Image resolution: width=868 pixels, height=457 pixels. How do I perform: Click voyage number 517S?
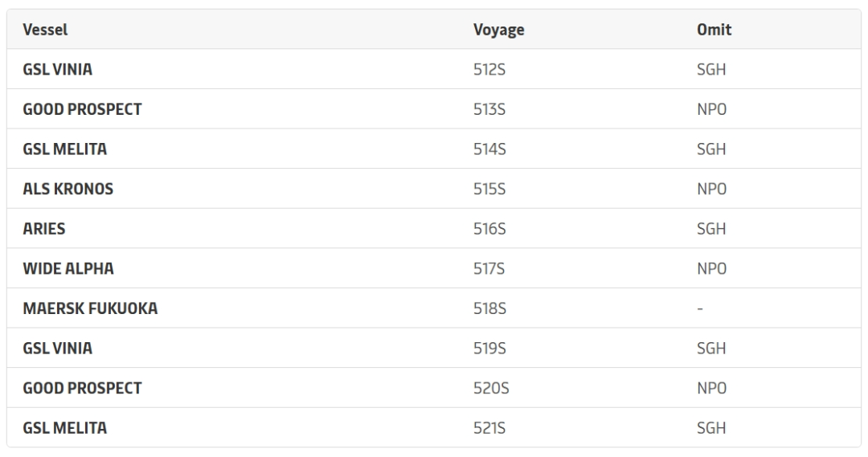tap(489, 268)
